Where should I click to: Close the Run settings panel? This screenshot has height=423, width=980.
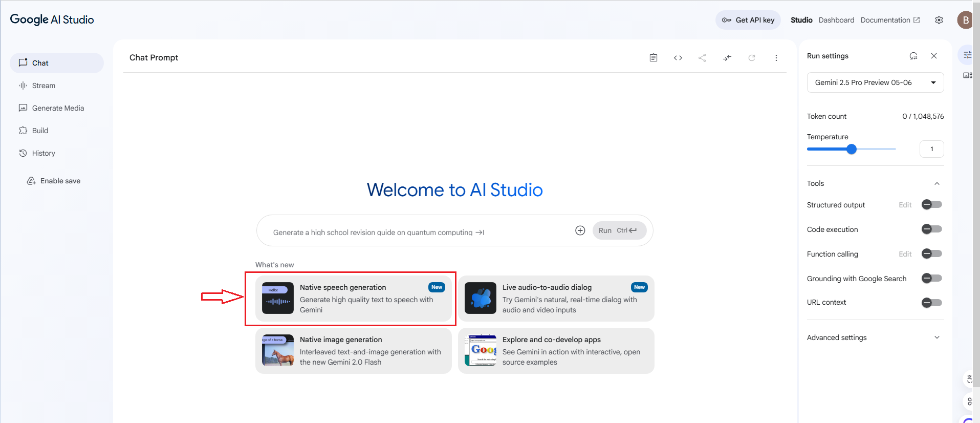(x=934, y=56)
